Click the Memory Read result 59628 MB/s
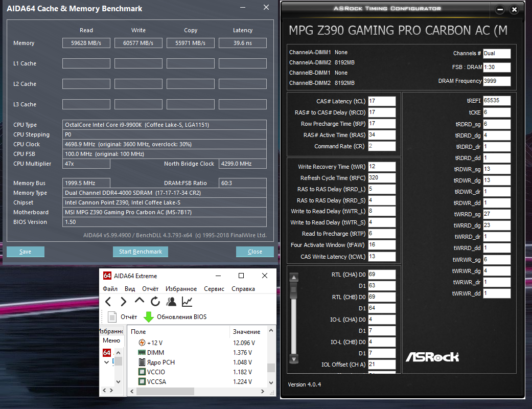The height and width of the screenshot is (409, 532). [x=86, y=43]
